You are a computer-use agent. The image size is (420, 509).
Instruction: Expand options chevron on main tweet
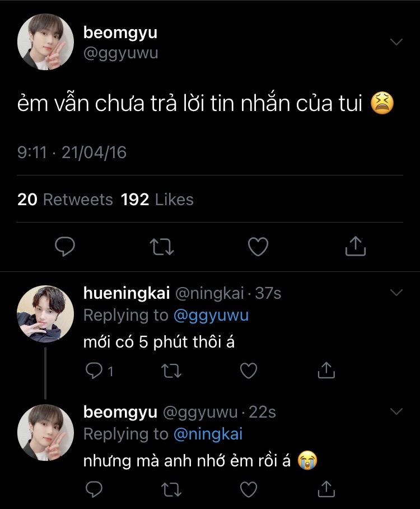396,42
